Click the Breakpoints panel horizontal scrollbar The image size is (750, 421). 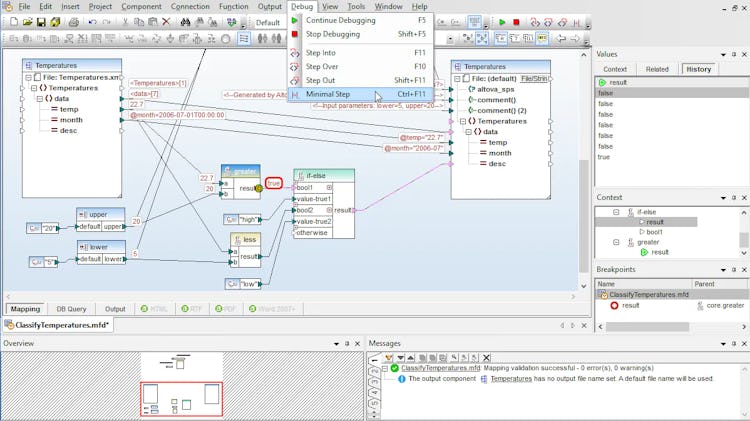647,327
